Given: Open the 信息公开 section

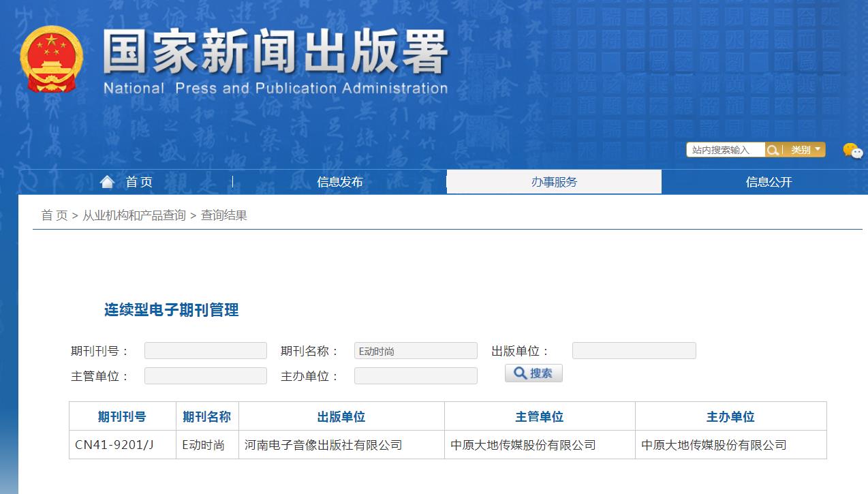Looking at the screenshot, I should [769, 181].
